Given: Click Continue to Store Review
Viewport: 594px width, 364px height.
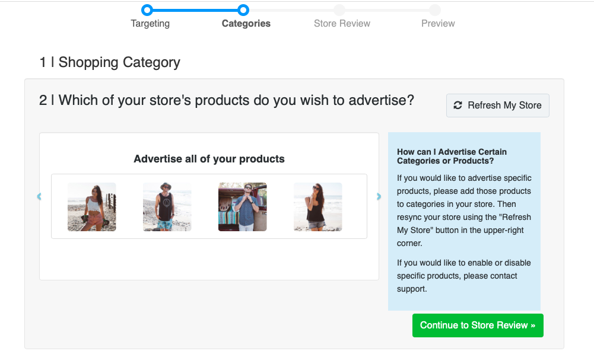Looking at the screenshot, I should tap(478, 325).
